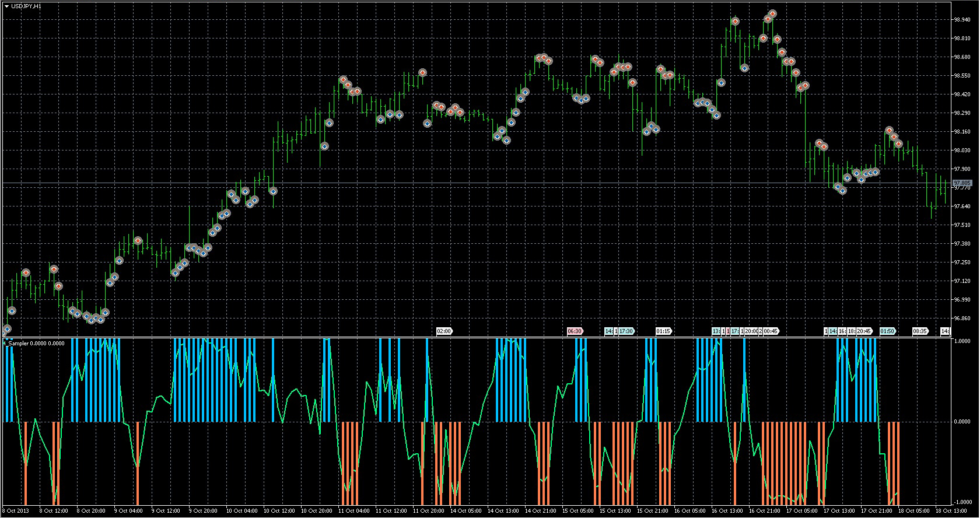The image size is (980, 518).
Task: Click the white 02:00 event marker
Action: pos(444,331)
